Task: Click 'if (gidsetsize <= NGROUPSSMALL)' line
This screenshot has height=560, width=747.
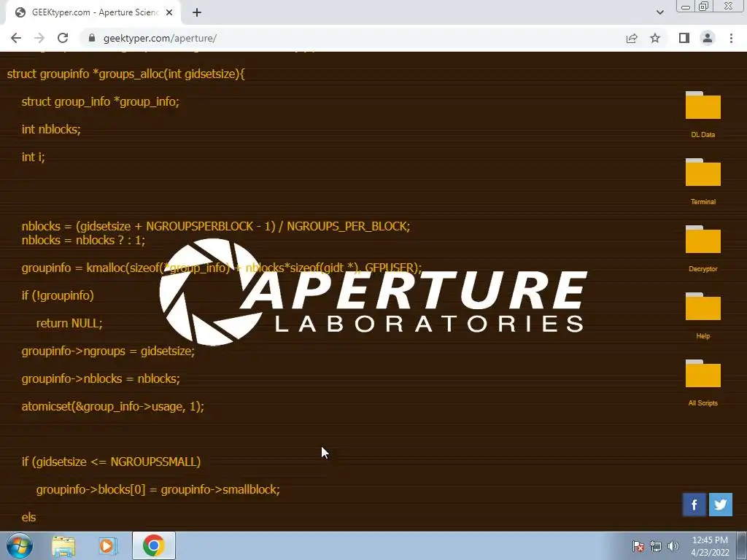Action: pyautogui.click(x=111, y=462)
